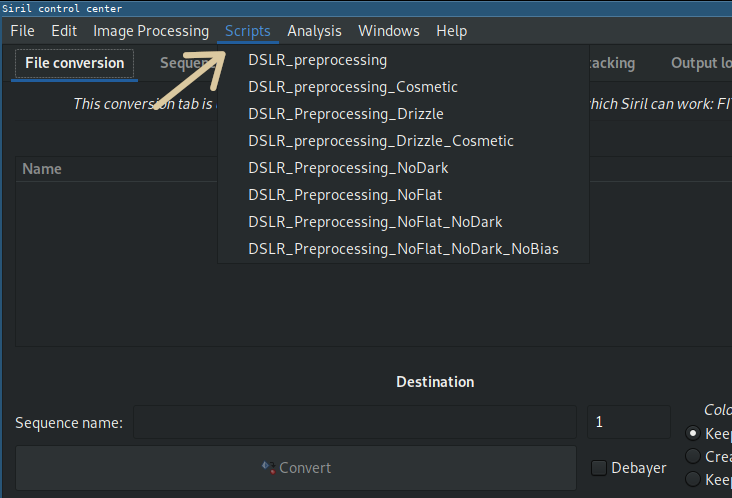Switch to the Output logs tab

(701, 63)
